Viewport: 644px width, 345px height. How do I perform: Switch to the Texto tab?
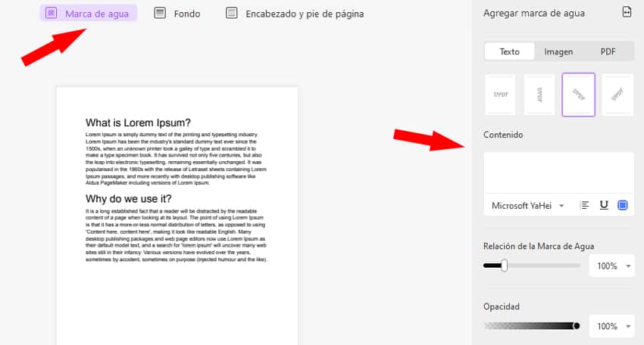[x=509, y=51]
